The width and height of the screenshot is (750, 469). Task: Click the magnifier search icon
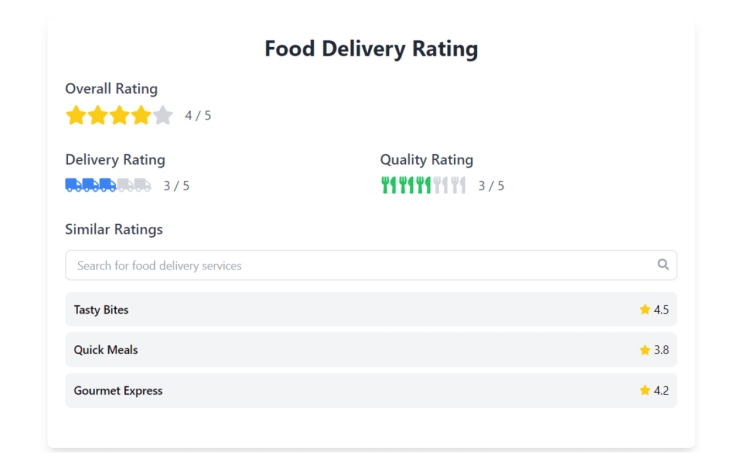click(x=663, y=264)
